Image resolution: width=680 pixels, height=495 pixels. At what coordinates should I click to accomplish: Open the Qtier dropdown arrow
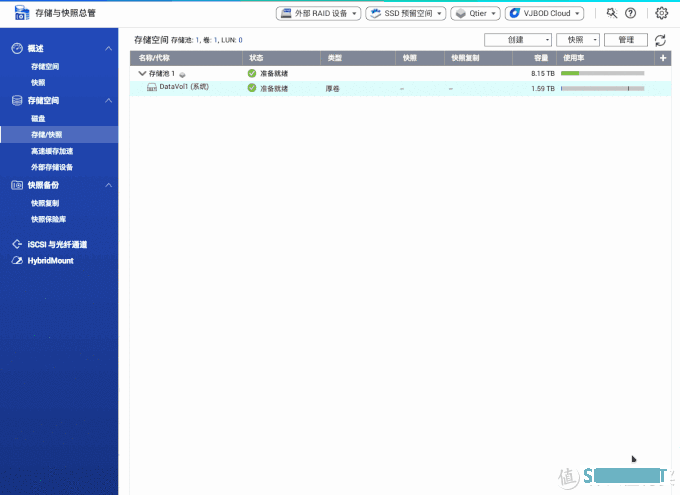[x=494, y=13]
